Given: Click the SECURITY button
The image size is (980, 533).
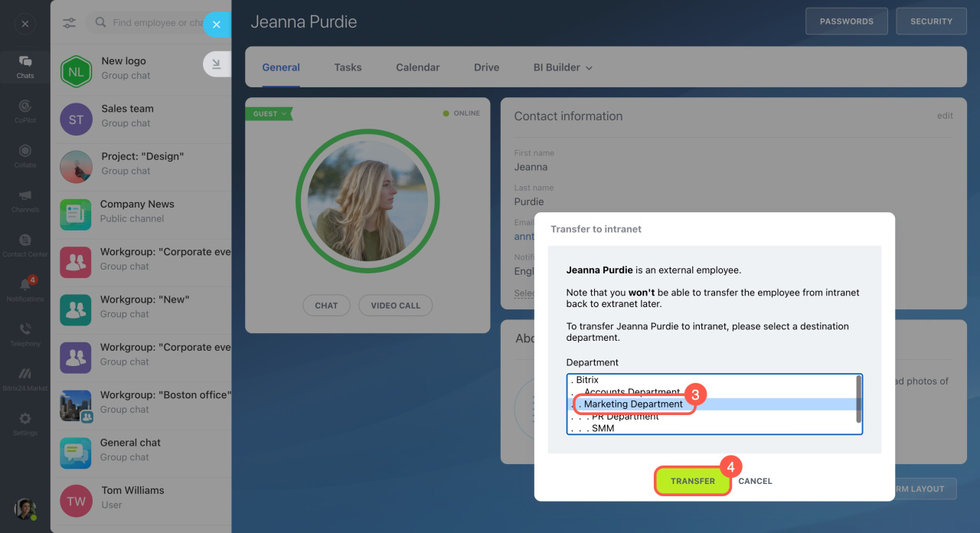Looking at the screenshot, I should [x=931, y=21].
